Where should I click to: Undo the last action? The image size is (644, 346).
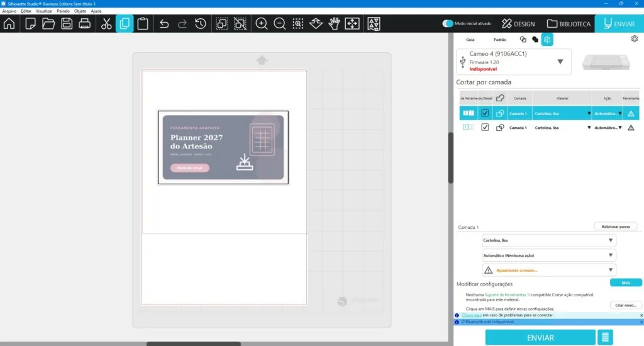coord(164,23)
